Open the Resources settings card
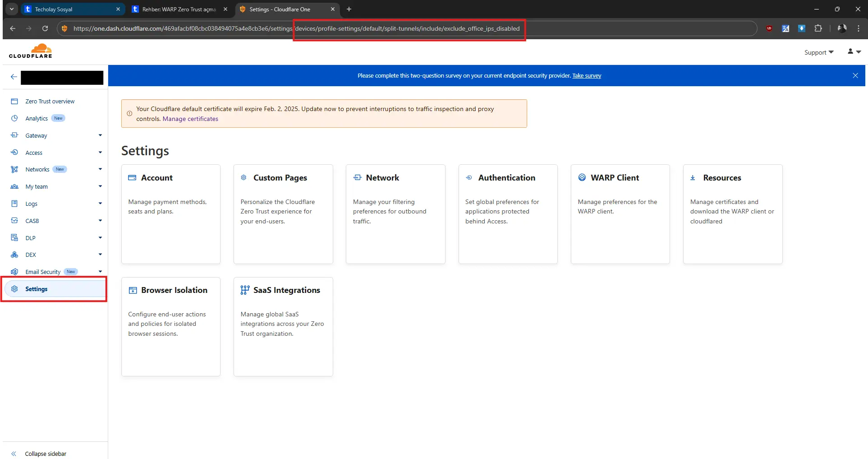 pos(733,214)
